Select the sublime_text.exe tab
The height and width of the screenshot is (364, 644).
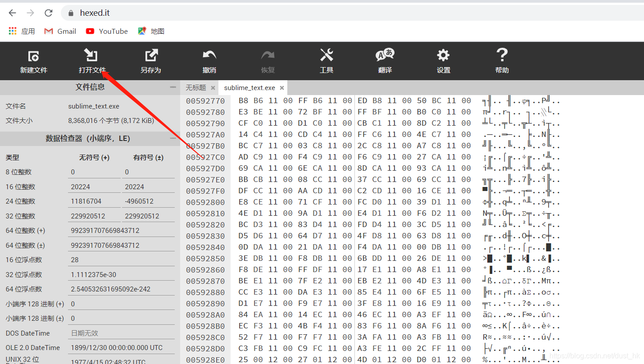point(249,88)
